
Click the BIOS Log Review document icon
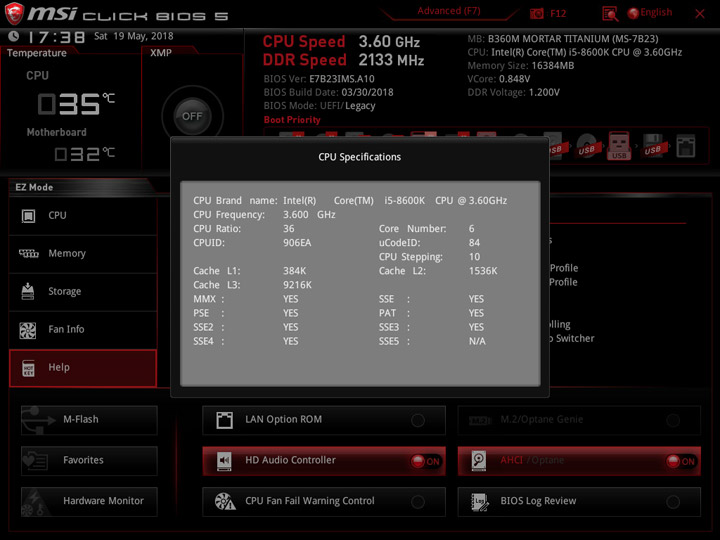pyautogui.click(x=479, y=502)
